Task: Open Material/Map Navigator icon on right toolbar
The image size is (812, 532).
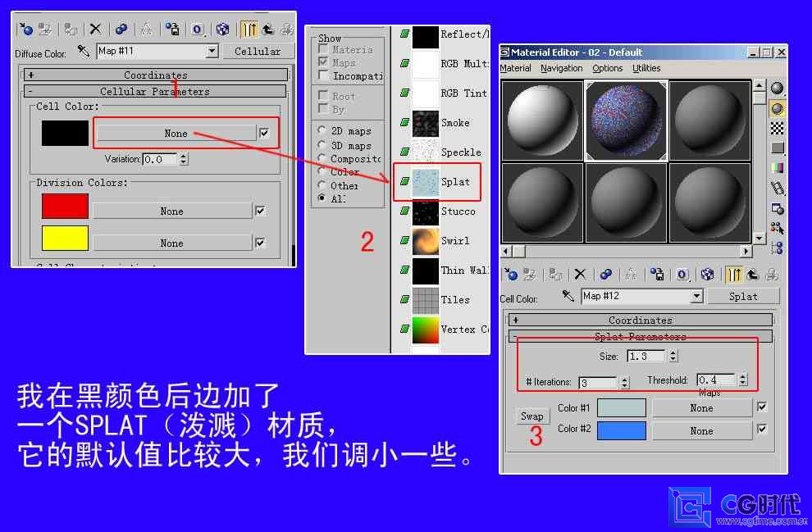Action: click(777, 248)
